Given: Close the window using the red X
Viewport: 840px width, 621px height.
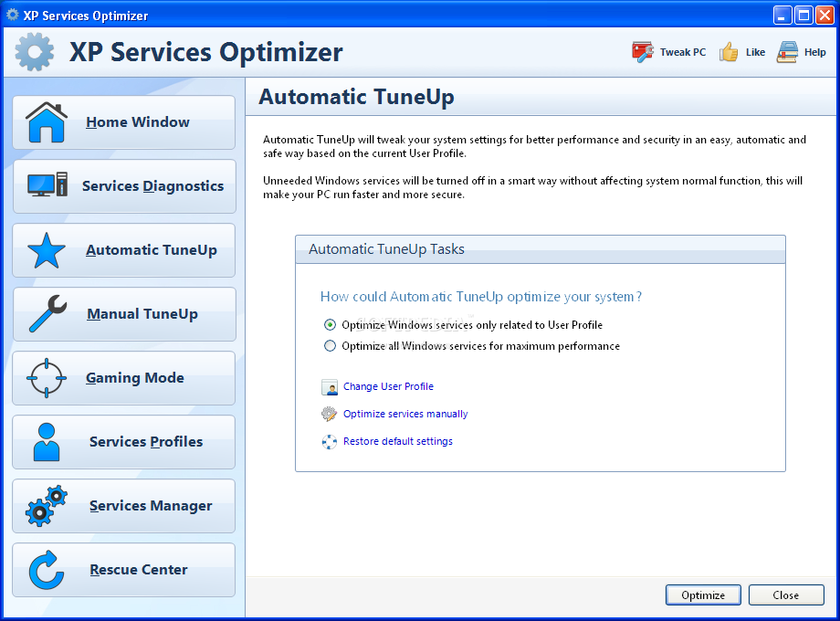Looking at the screenshot, I should 824,15.
